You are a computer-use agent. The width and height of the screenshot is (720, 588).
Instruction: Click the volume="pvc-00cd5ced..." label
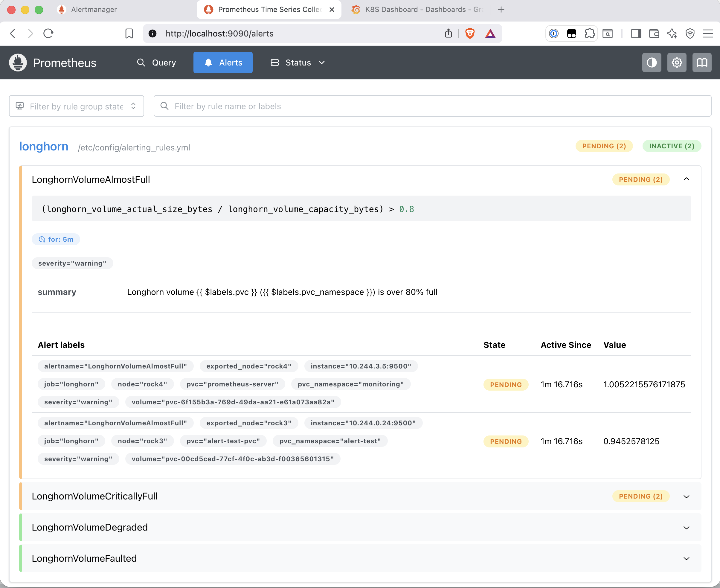coord(232,459)
